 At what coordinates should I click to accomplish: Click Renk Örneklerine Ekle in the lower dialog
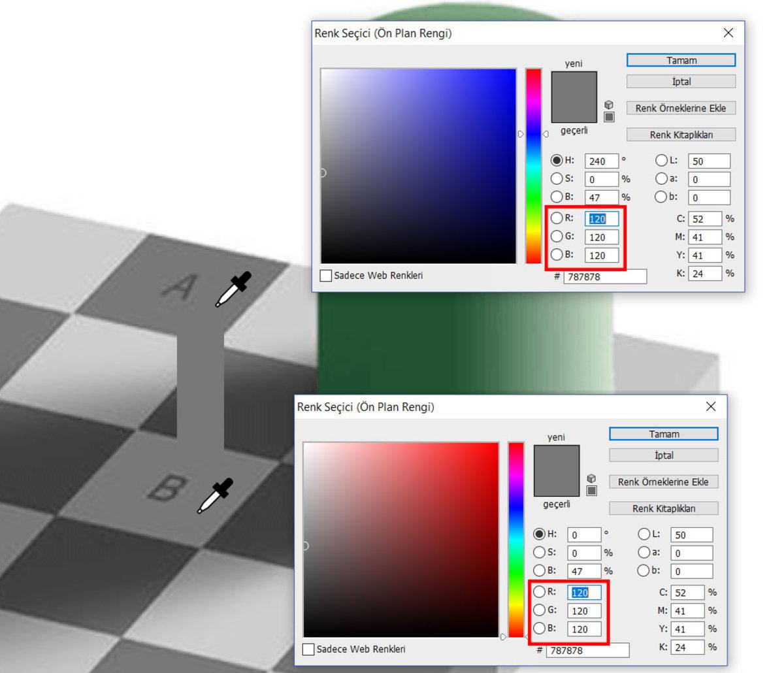click(x=663, y=482)
